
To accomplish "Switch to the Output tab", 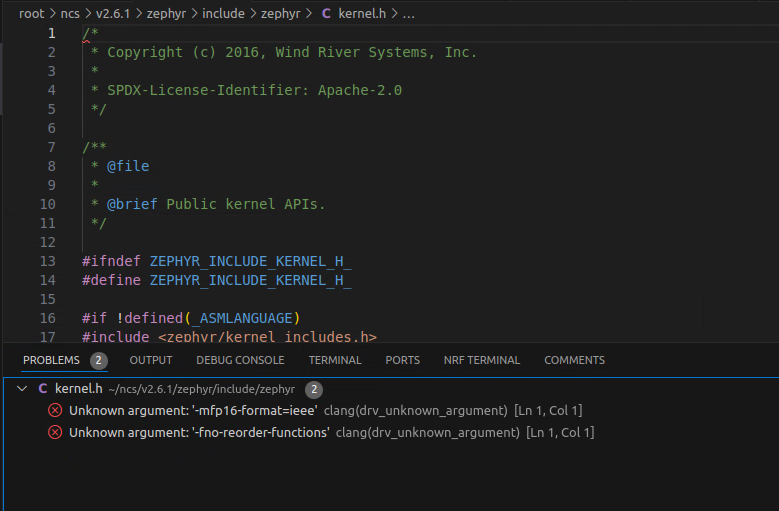I will click(151, 360).
